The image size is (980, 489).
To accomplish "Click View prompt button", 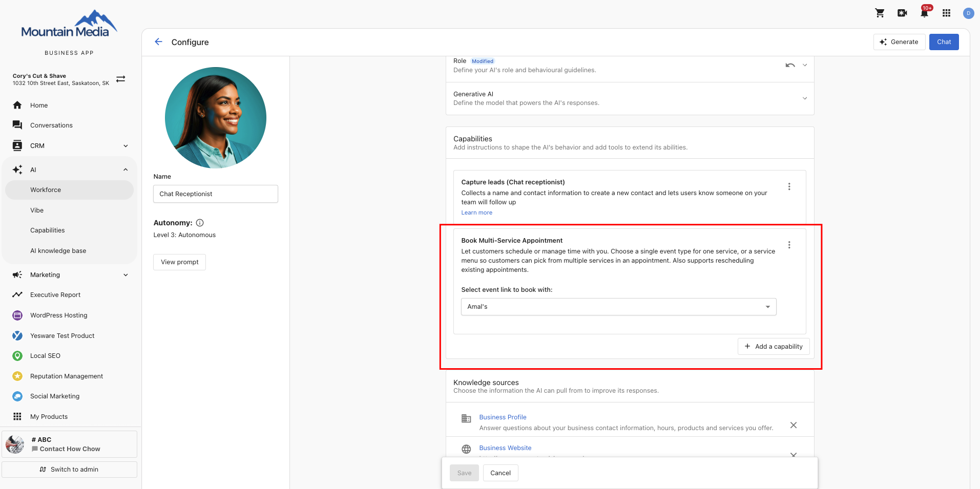I will click(179, 262).
